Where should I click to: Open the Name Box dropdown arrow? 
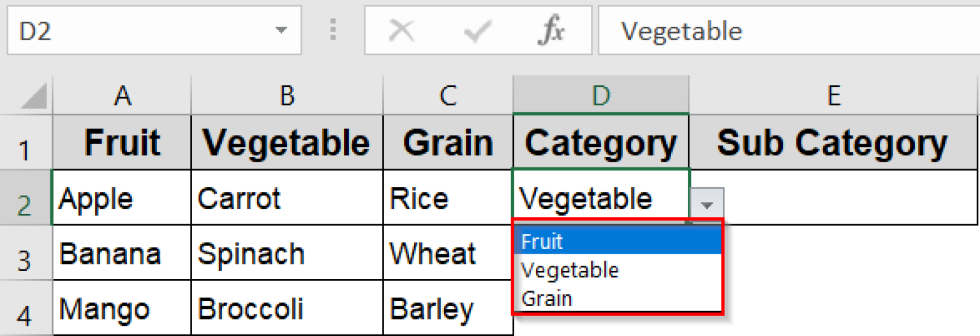coord(281,31)
